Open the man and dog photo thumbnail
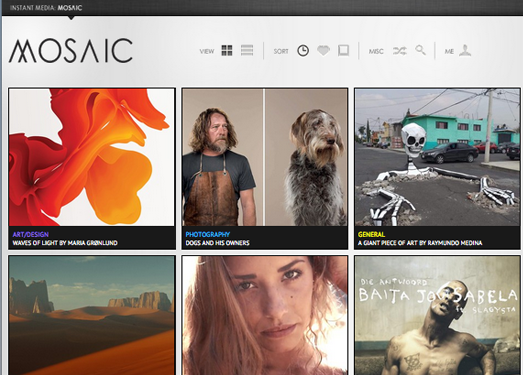 (265, 157)
